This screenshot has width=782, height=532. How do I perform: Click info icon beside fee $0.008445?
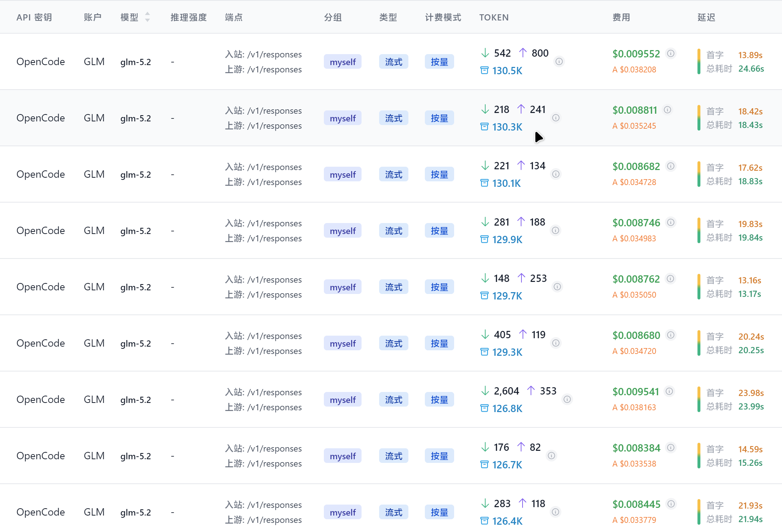(671, 504)
